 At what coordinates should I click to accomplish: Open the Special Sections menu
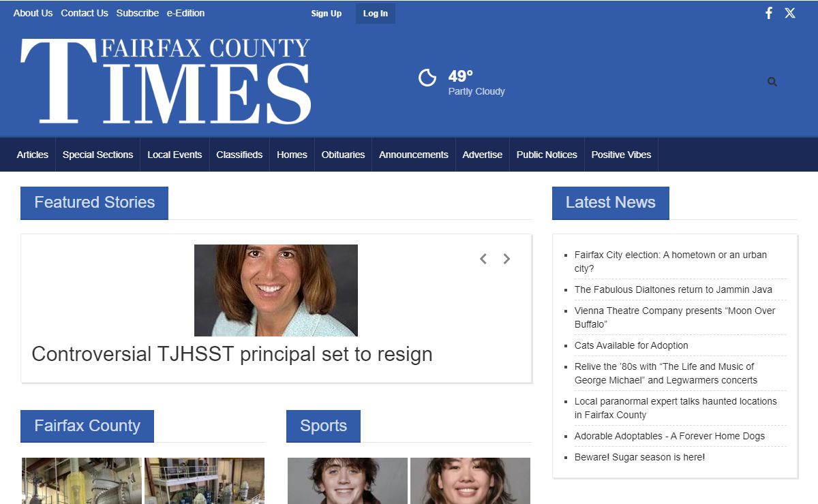pyautogui.click(x=98, y=155)
